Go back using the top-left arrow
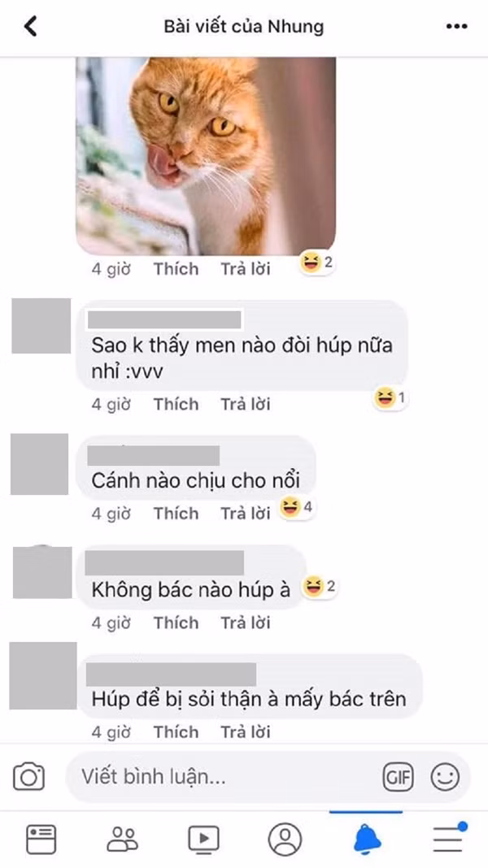The width and height of the screenshot is (488, 868). click(30, 26)
